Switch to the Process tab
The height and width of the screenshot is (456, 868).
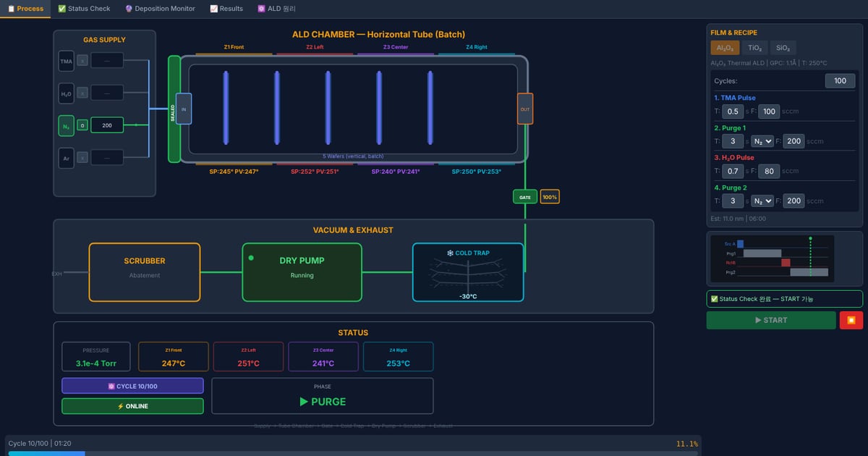point(25,9)
